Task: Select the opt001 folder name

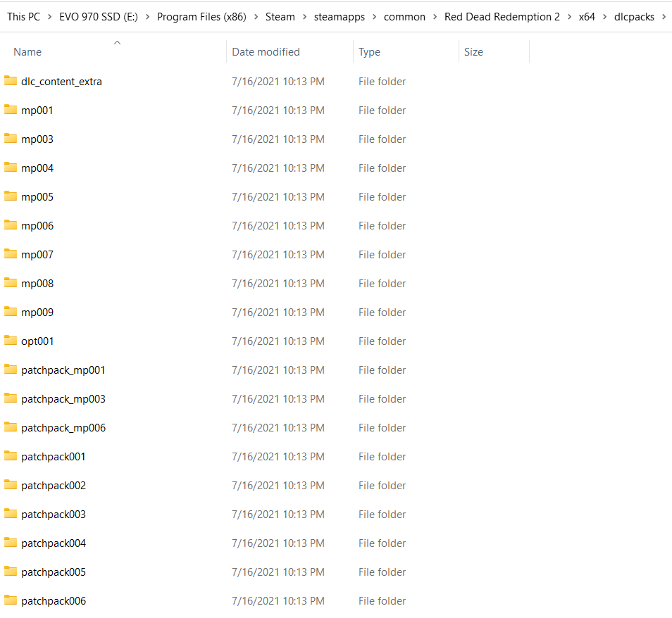Action: click(x=37, y=341)
